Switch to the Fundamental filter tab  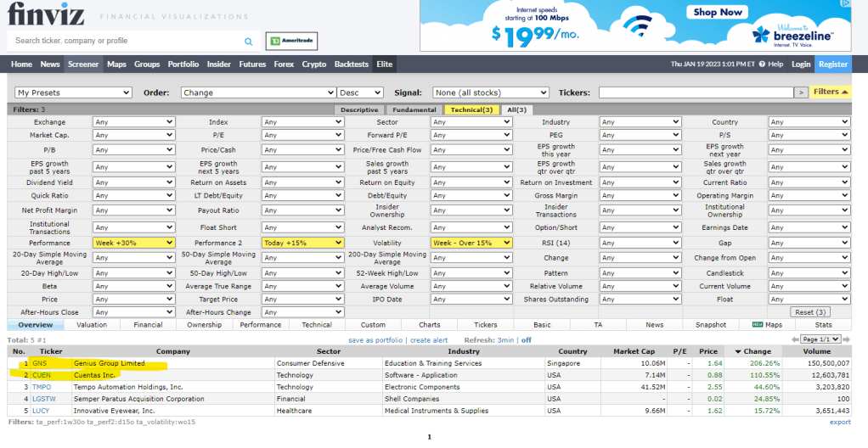(414, 109)
